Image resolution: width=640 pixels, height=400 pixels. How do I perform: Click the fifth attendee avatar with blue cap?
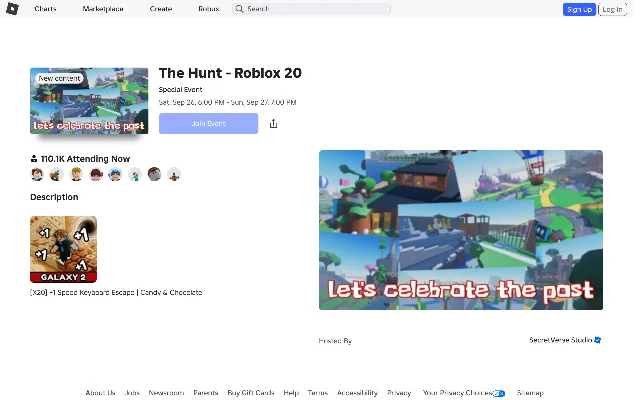(115, 174)
